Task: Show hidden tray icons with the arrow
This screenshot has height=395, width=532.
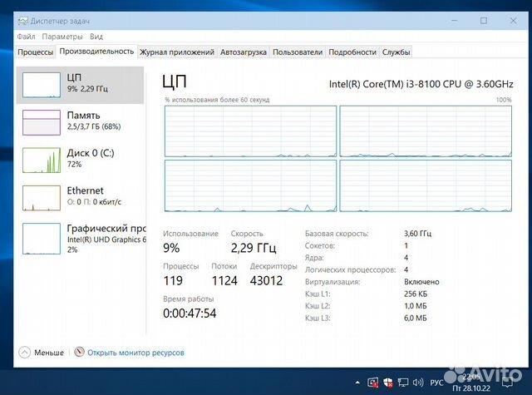Action: coord(357,383)
